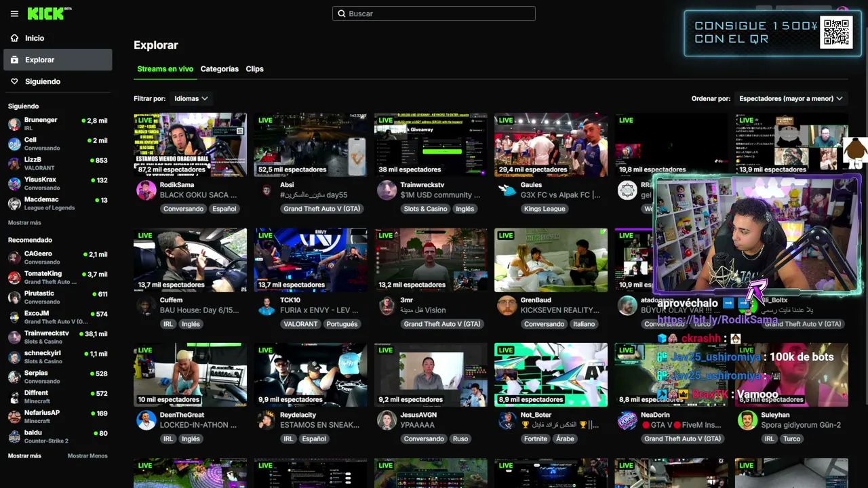Expand Mostrar más under the Siguiendo list
The height and width of the screenshot is (488, 868).
[x=24, y=223]
